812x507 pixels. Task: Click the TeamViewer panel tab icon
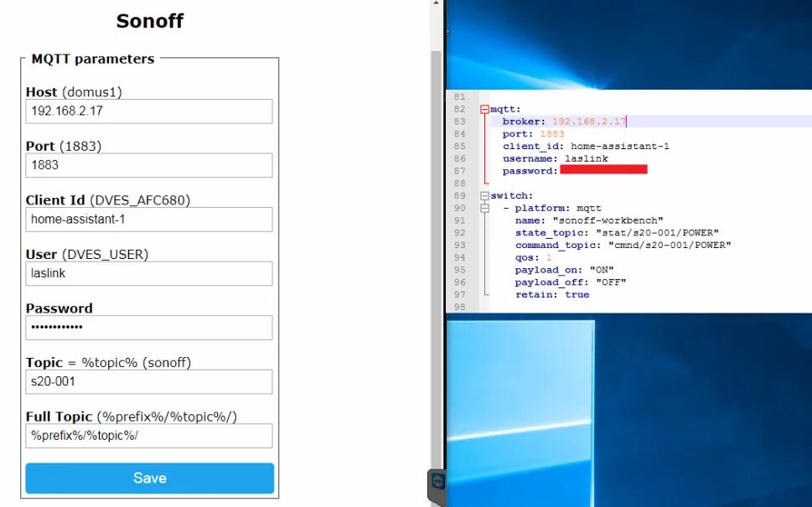[x=437, y=482]
